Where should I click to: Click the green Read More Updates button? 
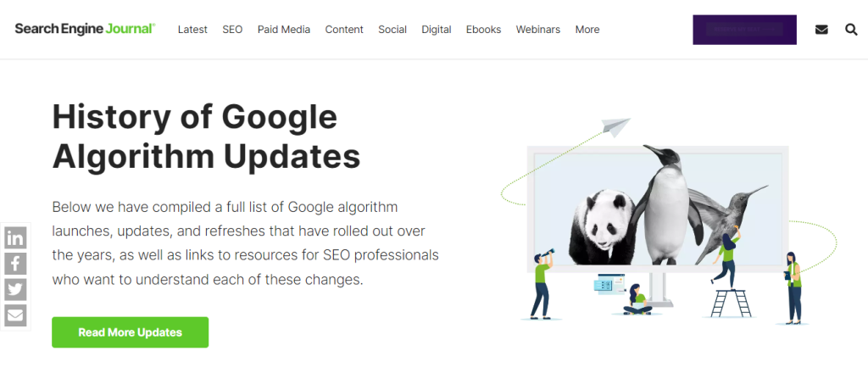pos(130,332)
